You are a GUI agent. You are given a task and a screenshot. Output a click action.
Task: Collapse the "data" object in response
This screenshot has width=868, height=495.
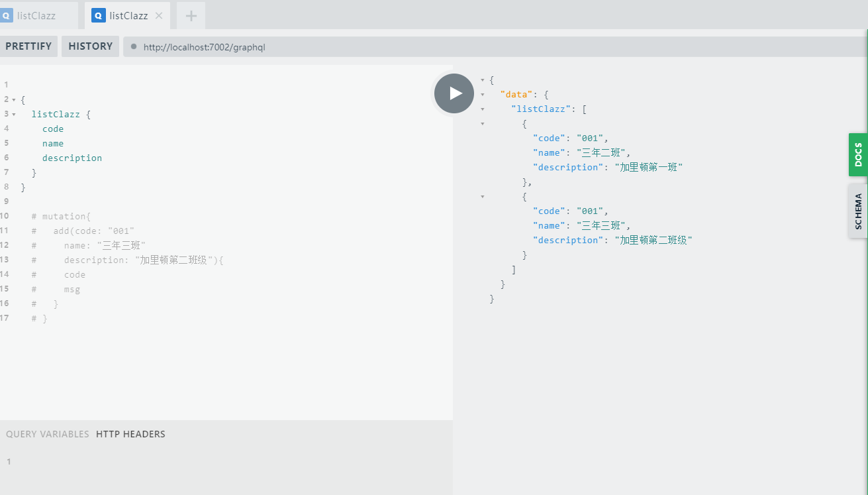tap(482, 94)
